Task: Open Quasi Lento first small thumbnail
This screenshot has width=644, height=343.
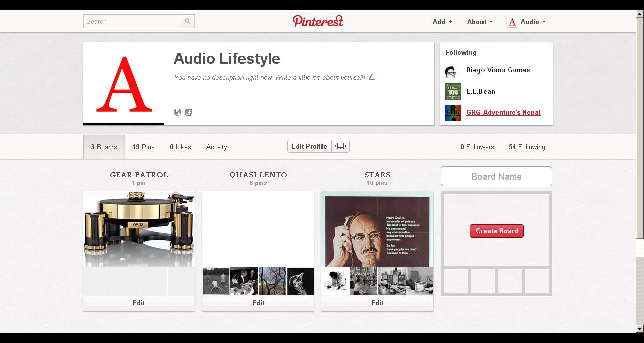Action: (x=216, y=281)
